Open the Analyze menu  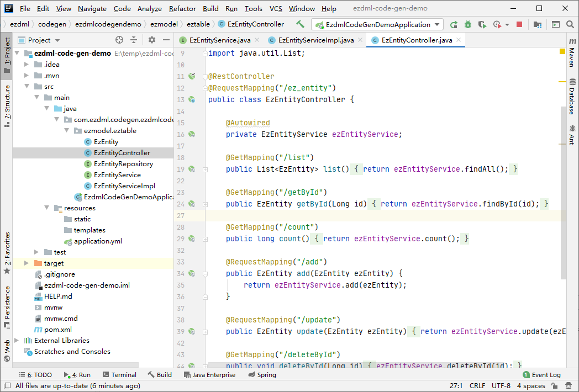pos(150,8)
